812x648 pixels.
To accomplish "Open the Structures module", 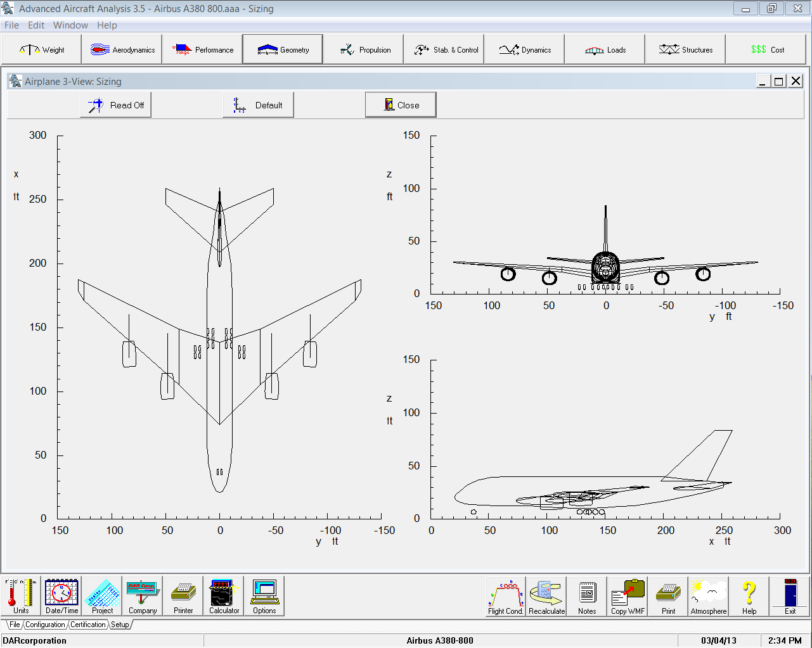I will pos(685,49).
